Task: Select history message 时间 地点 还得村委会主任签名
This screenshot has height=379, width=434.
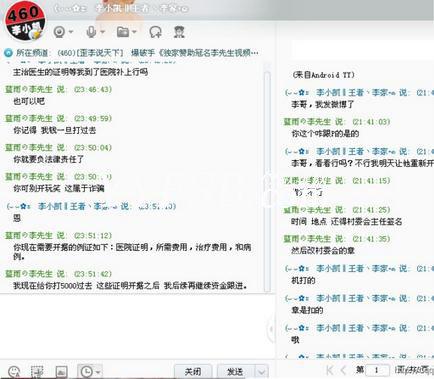Action: (347, 222)
